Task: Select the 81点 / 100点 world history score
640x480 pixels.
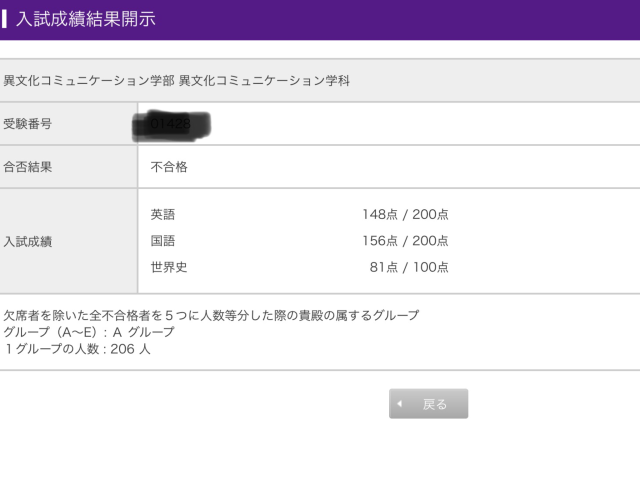Action: (409, 267)
